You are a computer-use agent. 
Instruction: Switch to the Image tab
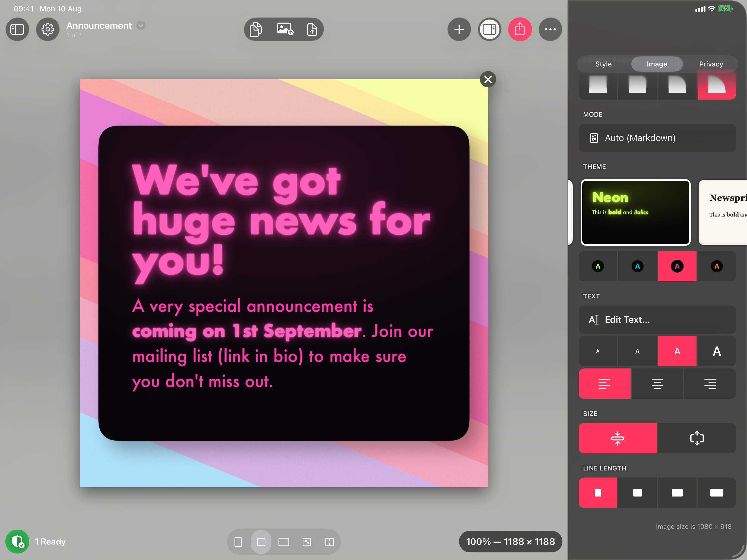pos(657,64)
